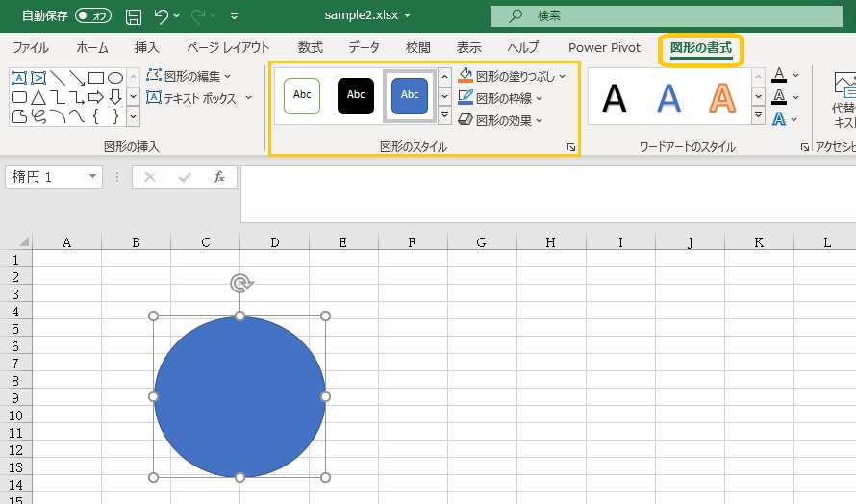Image resolution: width=856 pixels, height=504 pixels.
Task: Apply the black Abc shape style
Action: coord(356,95)
